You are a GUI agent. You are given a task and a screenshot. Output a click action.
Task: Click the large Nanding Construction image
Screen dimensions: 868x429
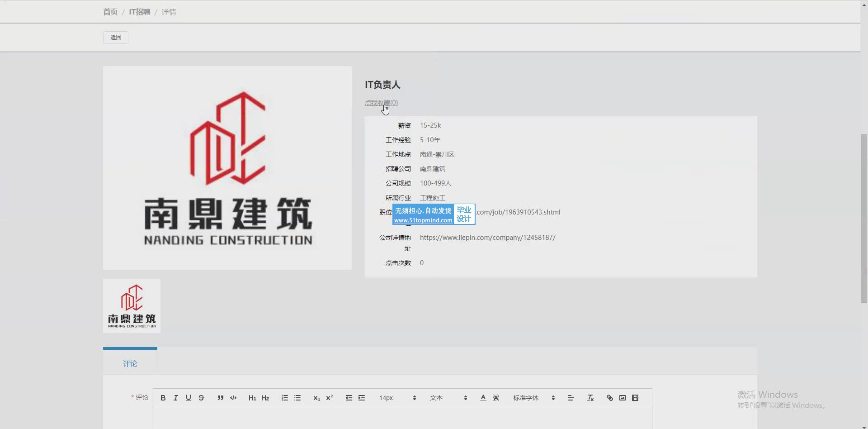[x=227, y=168]
